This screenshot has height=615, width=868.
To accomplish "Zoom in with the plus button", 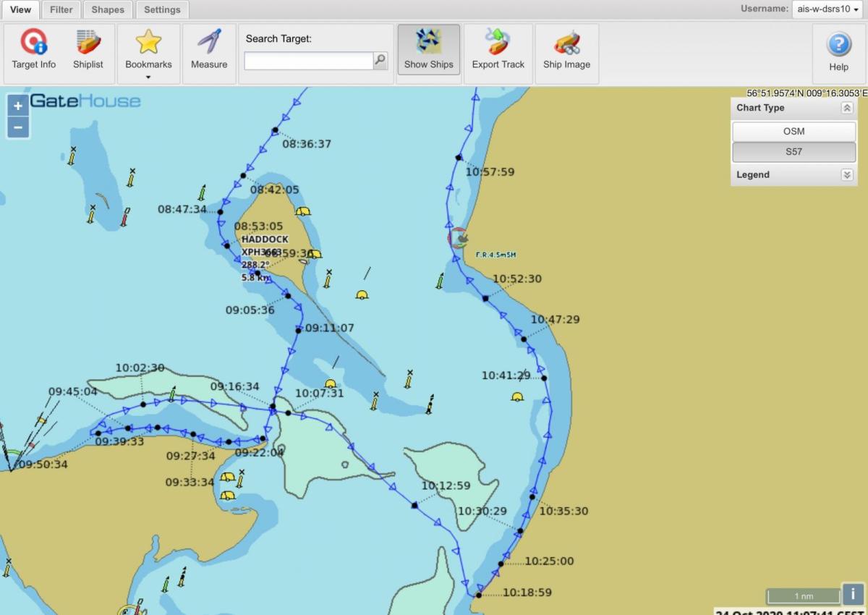I will (18, 106).
